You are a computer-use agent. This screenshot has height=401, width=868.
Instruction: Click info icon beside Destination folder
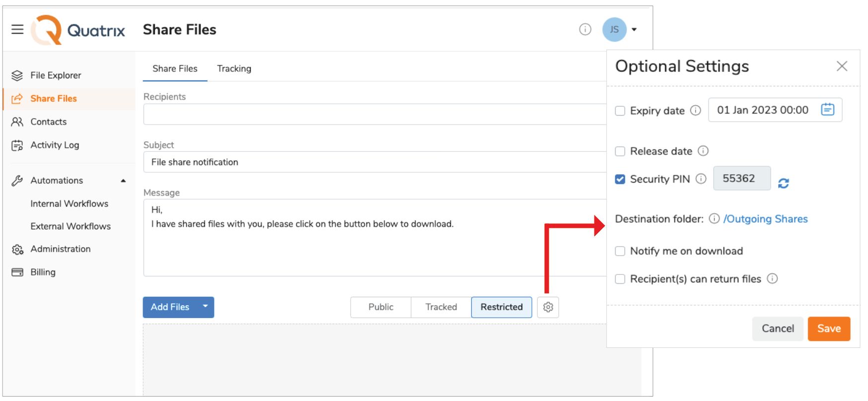(x=714, y=219)
